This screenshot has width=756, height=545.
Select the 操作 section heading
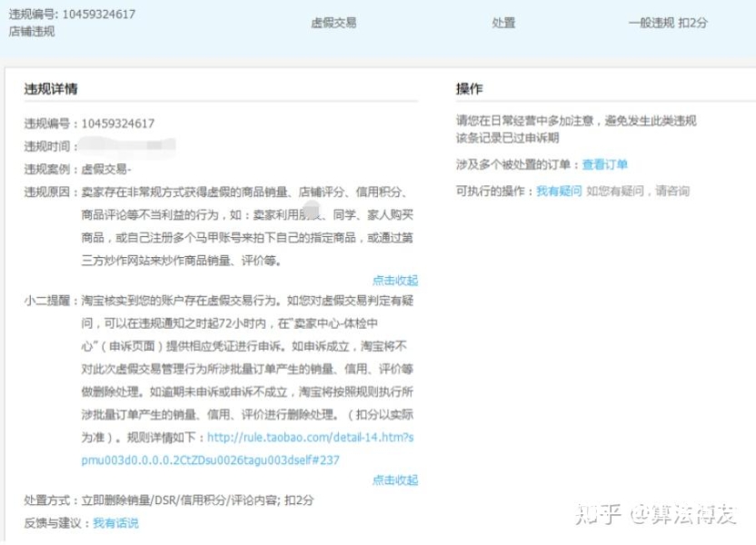tap(469, 89)
